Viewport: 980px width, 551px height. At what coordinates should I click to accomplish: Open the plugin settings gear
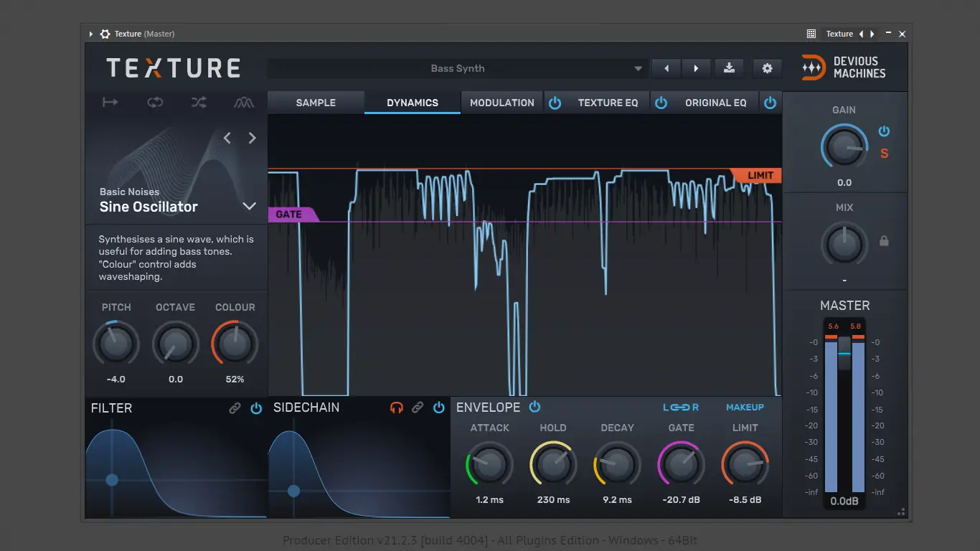(x=767, y=68)
